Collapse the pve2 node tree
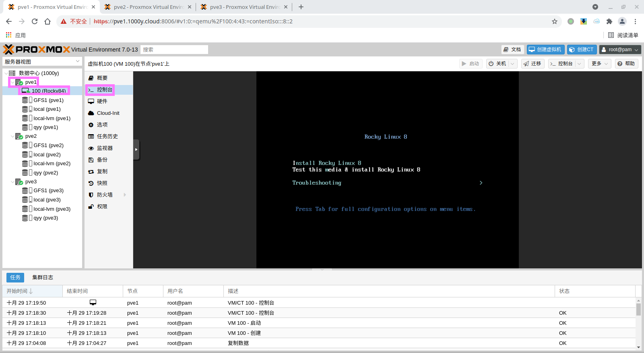 tap(12, 136)
